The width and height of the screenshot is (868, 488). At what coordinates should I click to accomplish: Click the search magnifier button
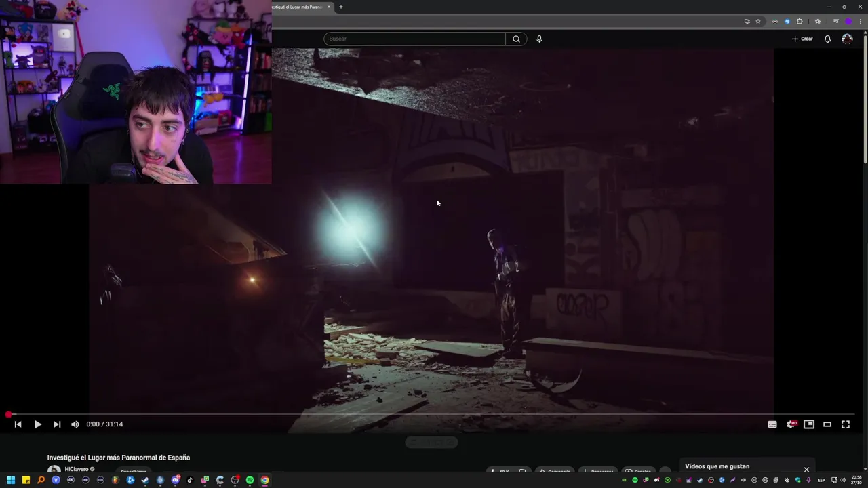click(516, 39)
